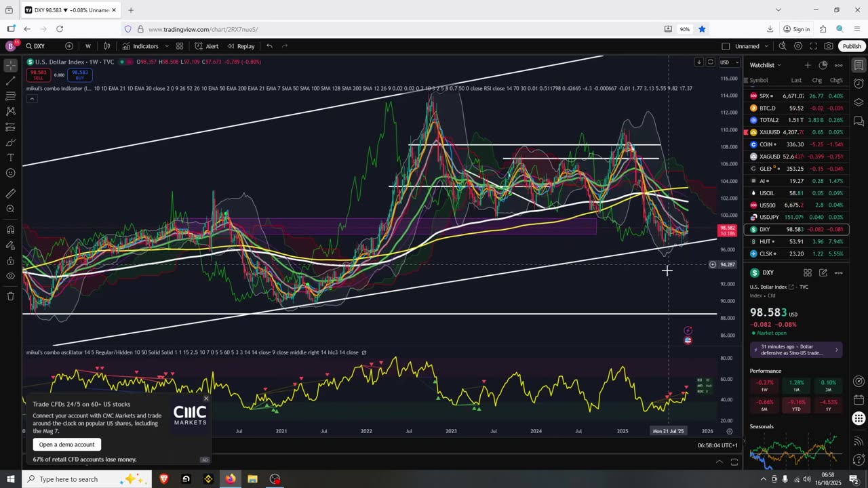This screenshot has width=868, height=488.
Task: Open the economic calendar sidebar icon
Action: pyautogui.click(x=859, y=399)
